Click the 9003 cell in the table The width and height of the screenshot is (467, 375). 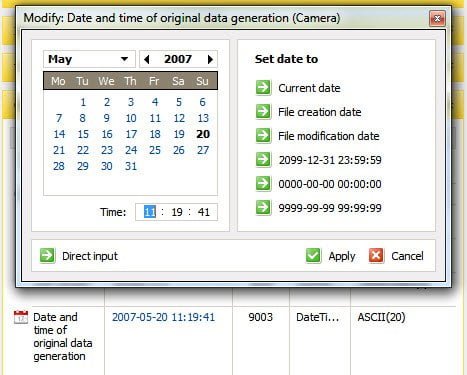tap(261, 317)
